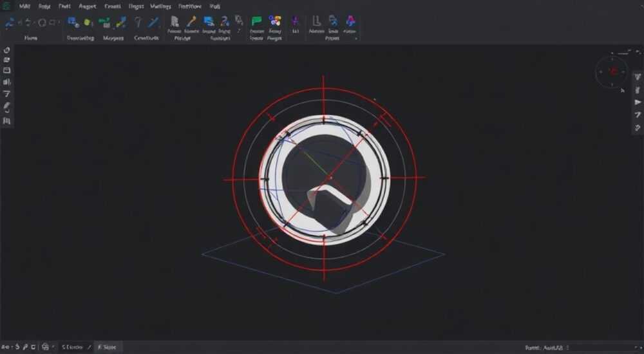Expand the ribbon overflow arrow at right
This screenshot has height=354, width=644.
356,39
